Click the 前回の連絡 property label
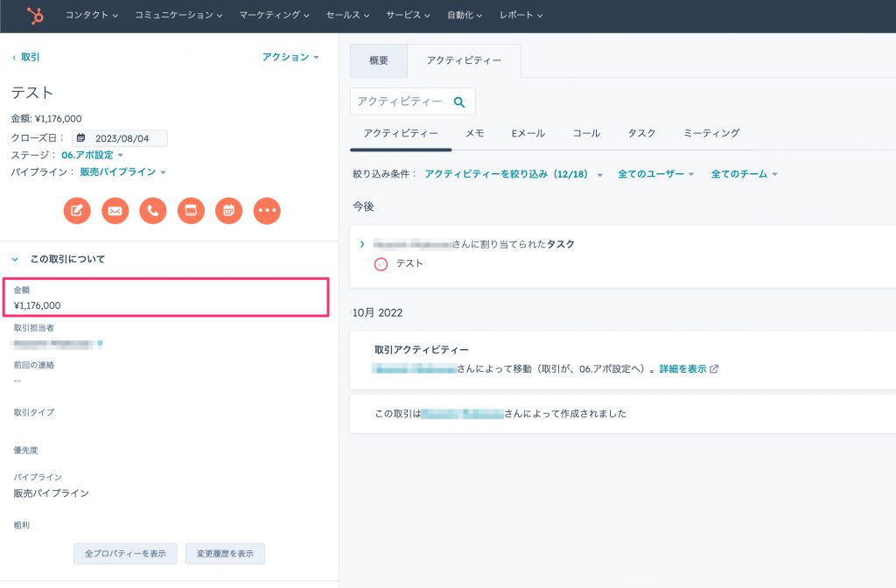Screen dimensions: 896x588 34,365
